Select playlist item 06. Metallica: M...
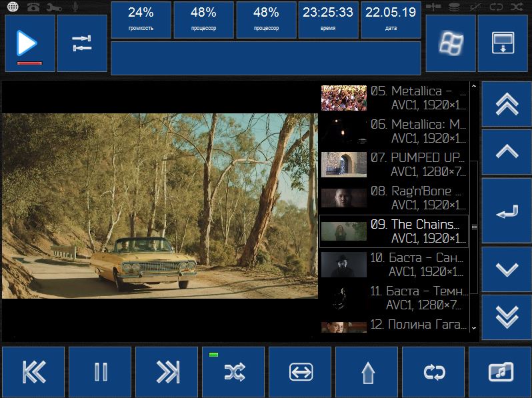This screenshot has width=532, height=398. [x=394, y=131]
